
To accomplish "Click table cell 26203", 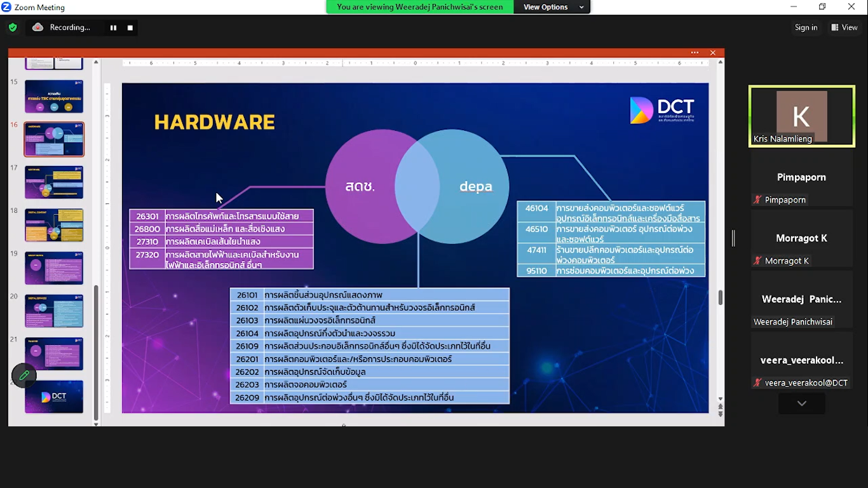I will [247, 384].
